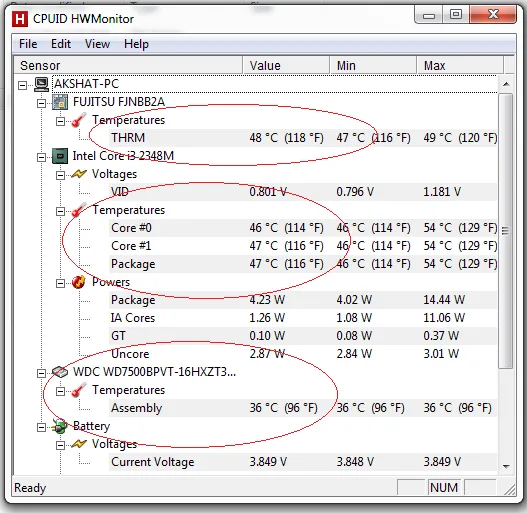Open the File menu
527x513 pixels.
pos(28,44)
